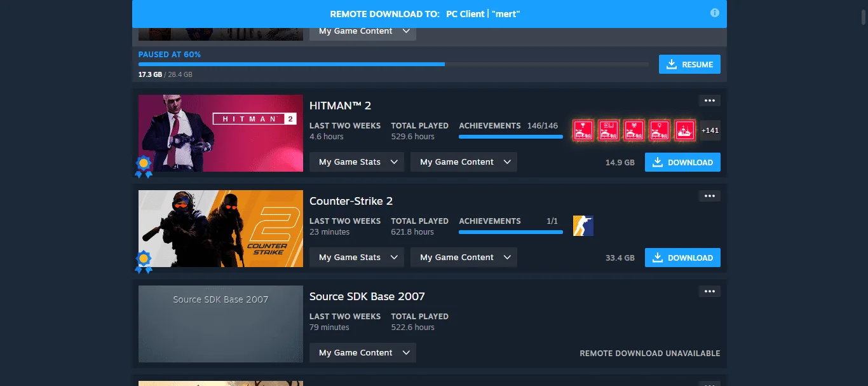Click fifth HITMAN 2 achievement icon
This screenshot has height=386, width=868.
685,130
